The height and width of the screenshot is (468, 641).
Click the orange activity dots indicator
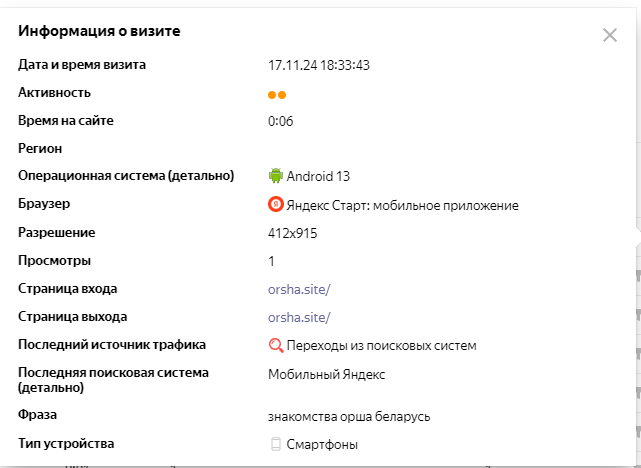click(x=277, y=95)
